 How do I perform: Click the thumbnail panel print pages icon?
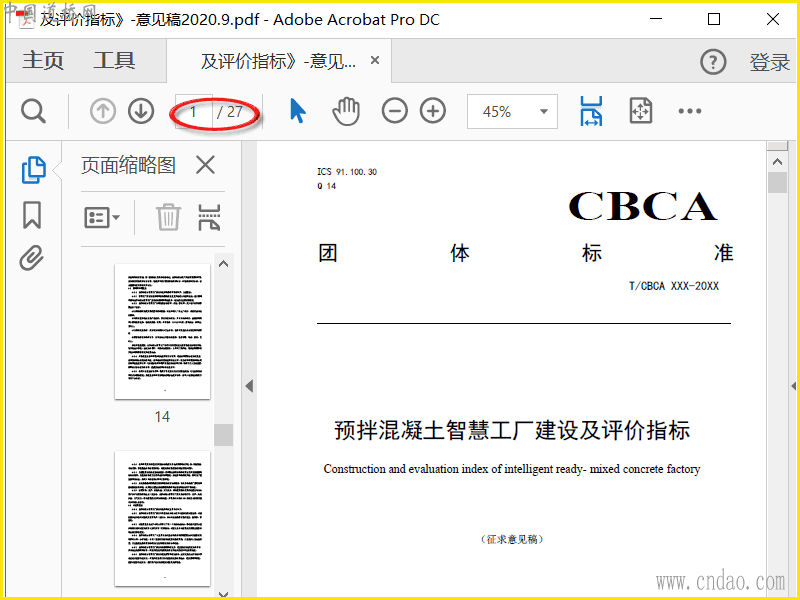(x=209, y=217)
